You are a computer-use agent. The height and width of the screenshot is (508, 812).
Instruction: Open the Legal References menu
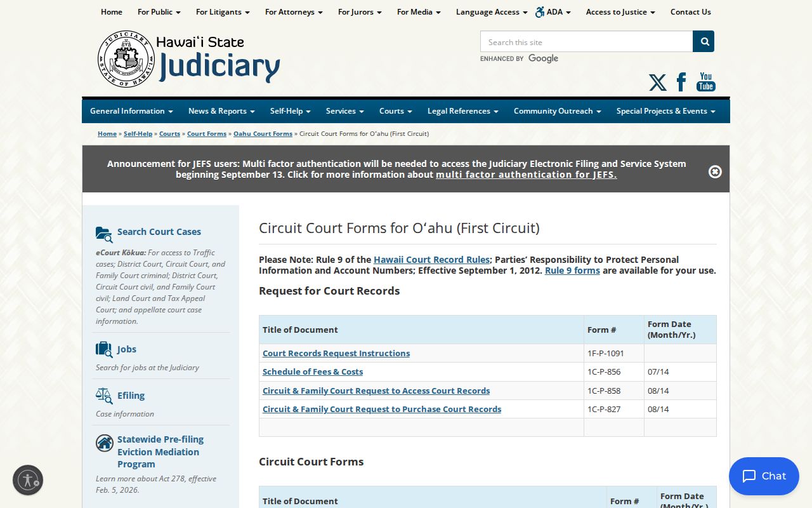click(463, 111)
